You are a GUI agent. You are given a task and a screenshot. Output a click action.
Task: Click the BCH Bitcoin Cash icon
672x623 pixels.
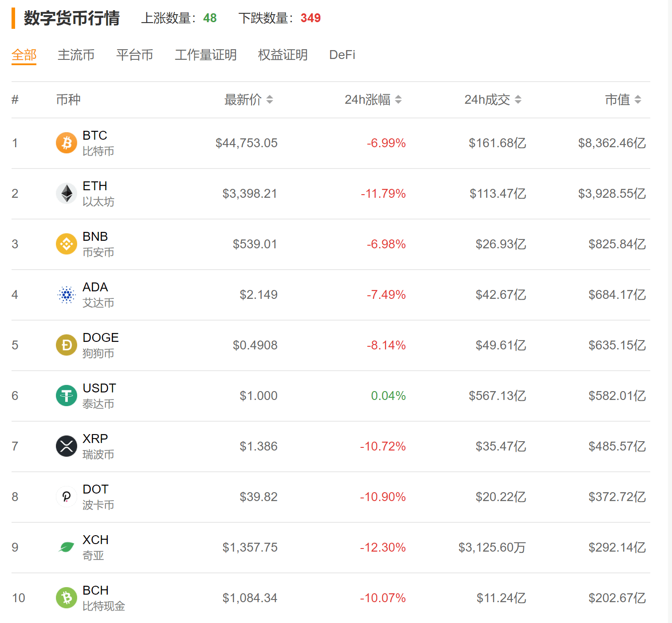pyautogui.click(x=66, y=598)
